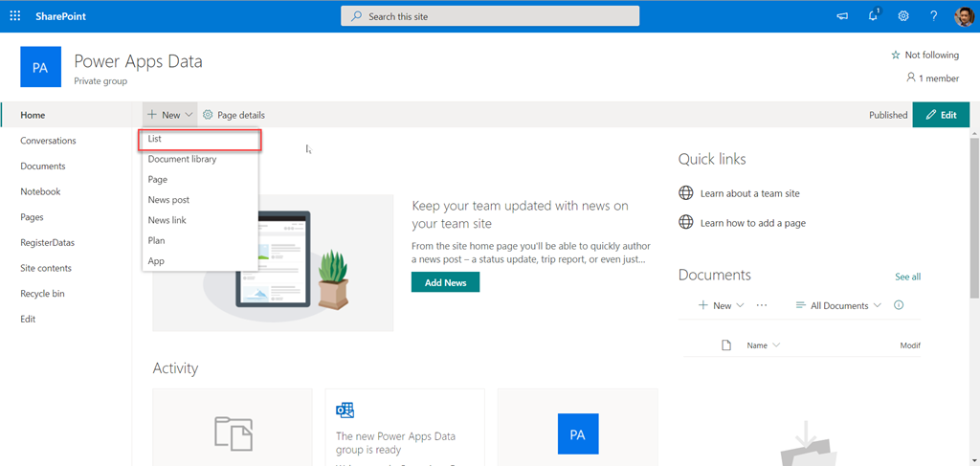Click the Edit page button
The image size is (980, 466).
(x=942, y=115)
